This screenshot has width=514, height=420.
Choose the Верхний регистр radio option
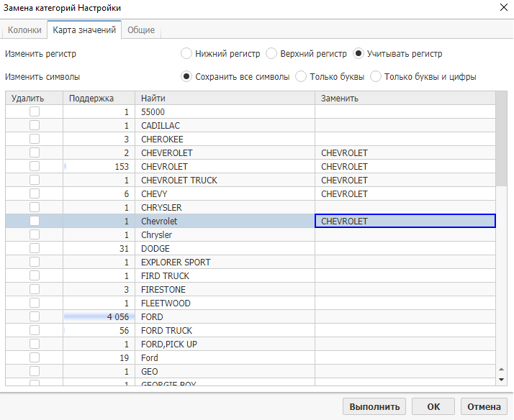tap(271, 54)
